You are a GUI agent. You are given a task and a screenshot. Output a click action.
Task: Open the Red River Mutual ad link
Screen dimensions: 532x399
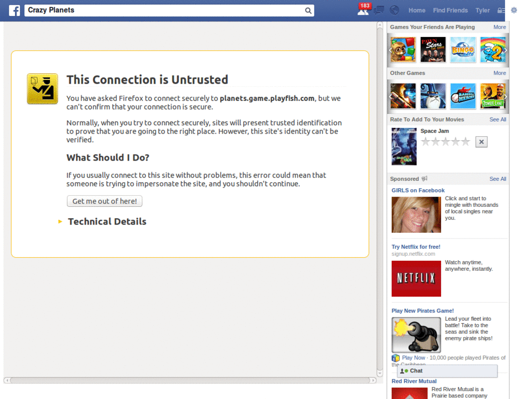click(414, 381)
